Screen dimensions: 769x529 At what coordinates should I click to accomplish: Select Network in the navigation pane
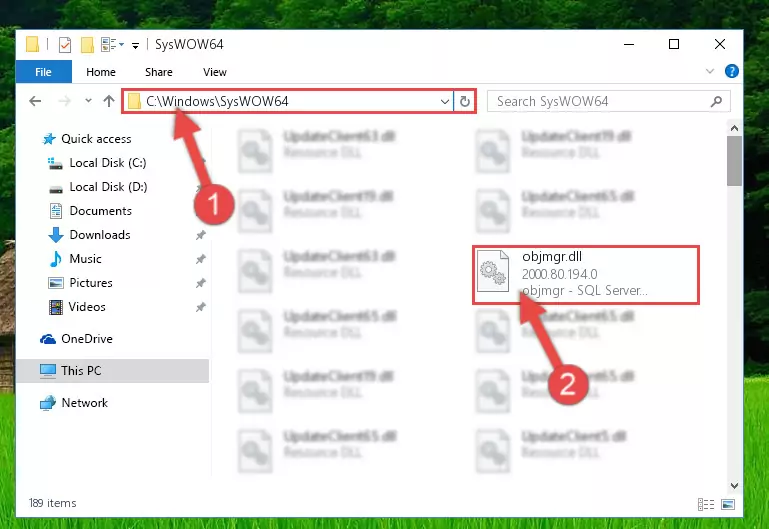(x=84, y=403)
